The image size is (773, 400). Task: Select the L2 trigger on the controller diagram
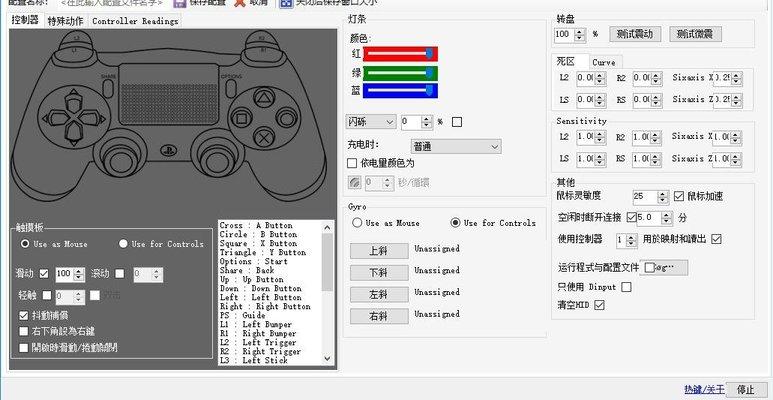click(75, 38)
